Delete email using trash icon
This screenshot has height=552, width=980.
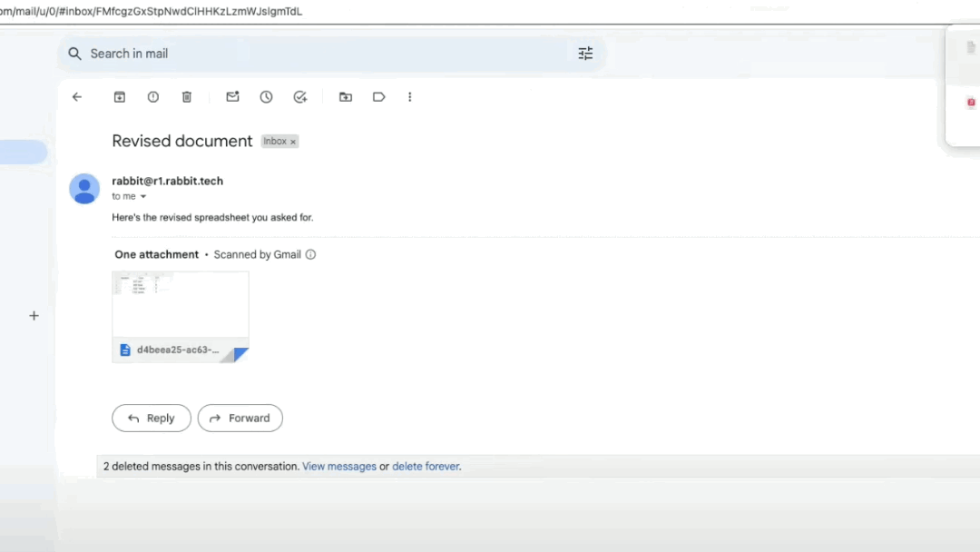point(187,97)
